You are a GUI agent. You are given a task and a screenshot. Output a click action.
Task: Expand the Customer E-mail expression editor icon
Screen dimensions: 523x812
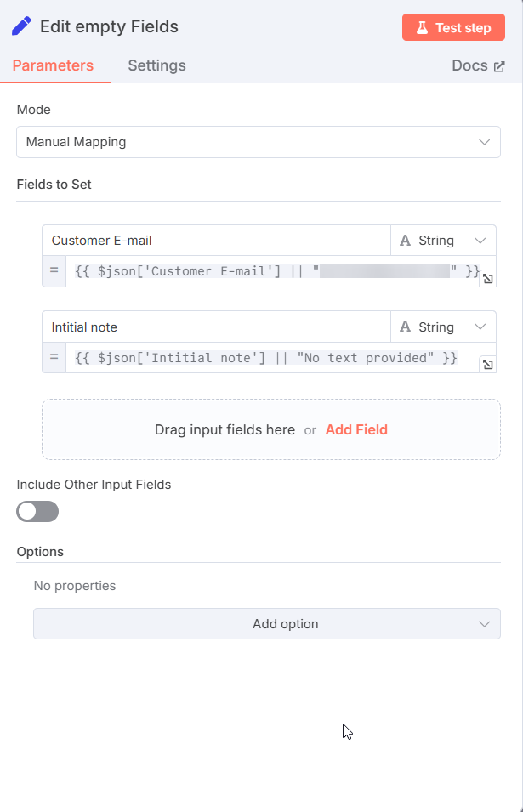(x=488, y=279)
